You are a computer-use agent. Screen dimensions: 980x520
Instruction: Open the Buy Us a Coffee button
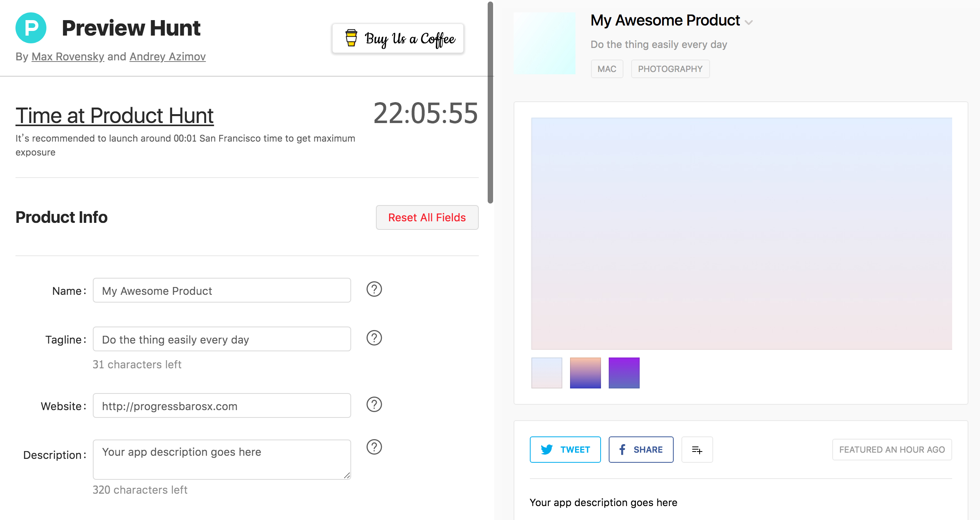pos(398,39)
